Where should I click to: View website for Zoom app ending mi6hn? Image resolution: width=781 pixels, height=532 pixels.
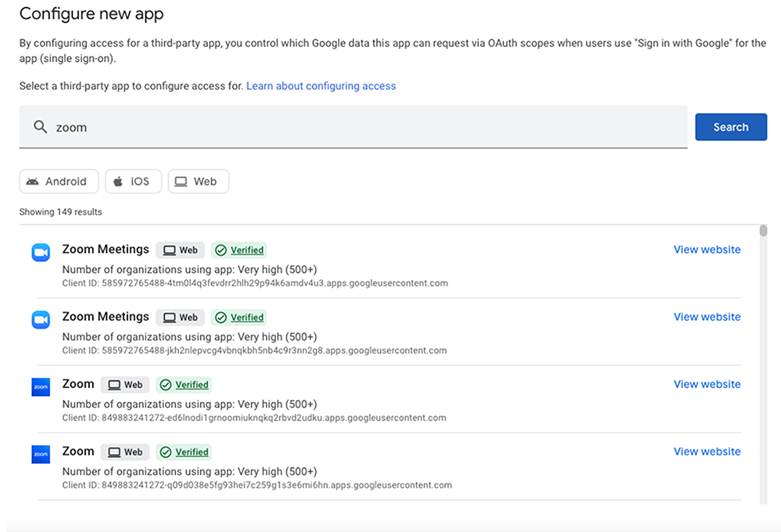707,451
